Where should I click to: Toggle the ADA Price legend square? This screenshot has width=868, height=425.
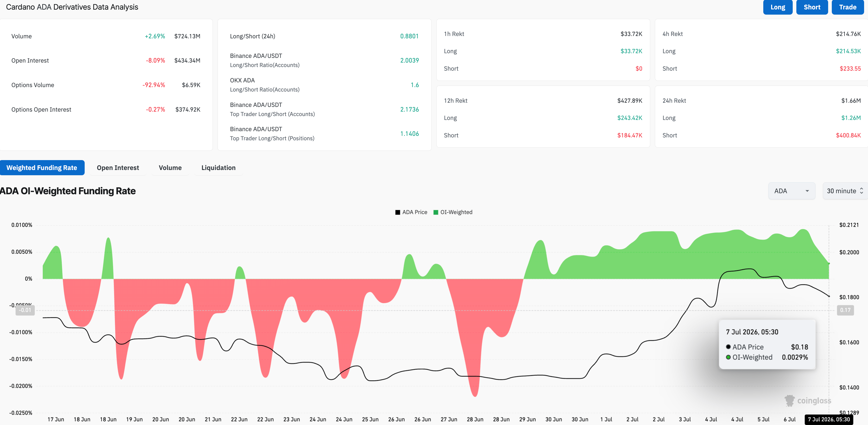point(398,212)
